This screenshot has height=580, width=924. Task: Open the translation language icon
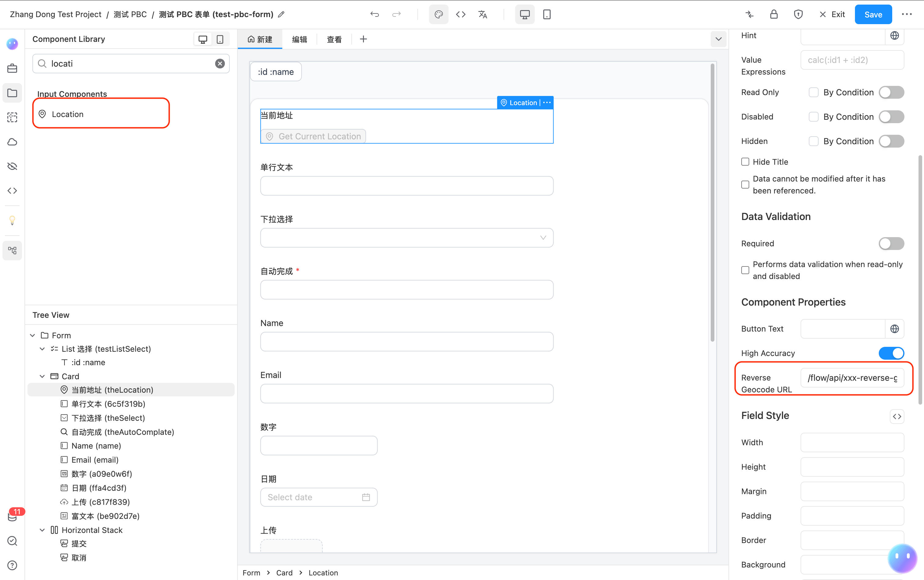(x=482, y=15)
